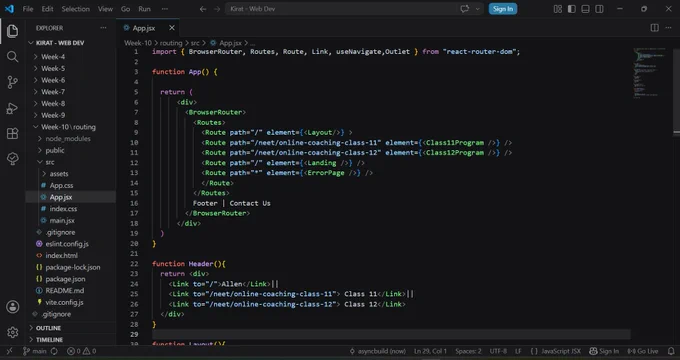Expand the Week-7 folder
This screenshot has width=680, height=360.
coord(53,92)
